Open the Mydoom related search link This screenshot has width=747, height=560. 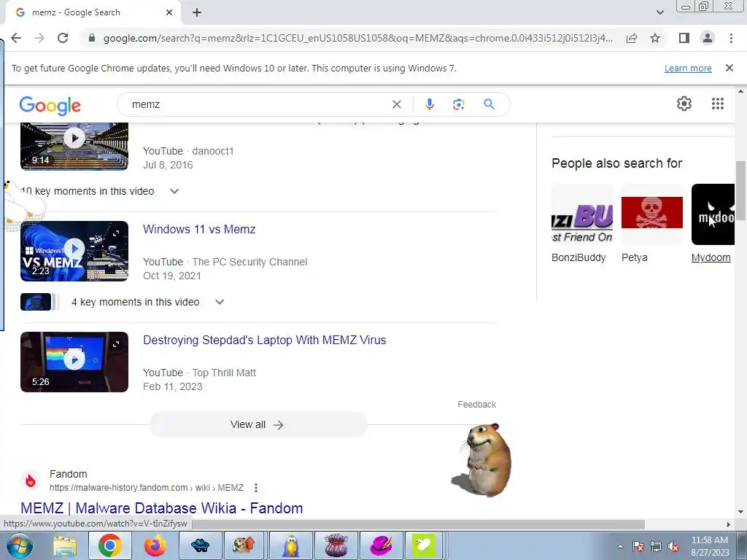(x=711, y=257)
